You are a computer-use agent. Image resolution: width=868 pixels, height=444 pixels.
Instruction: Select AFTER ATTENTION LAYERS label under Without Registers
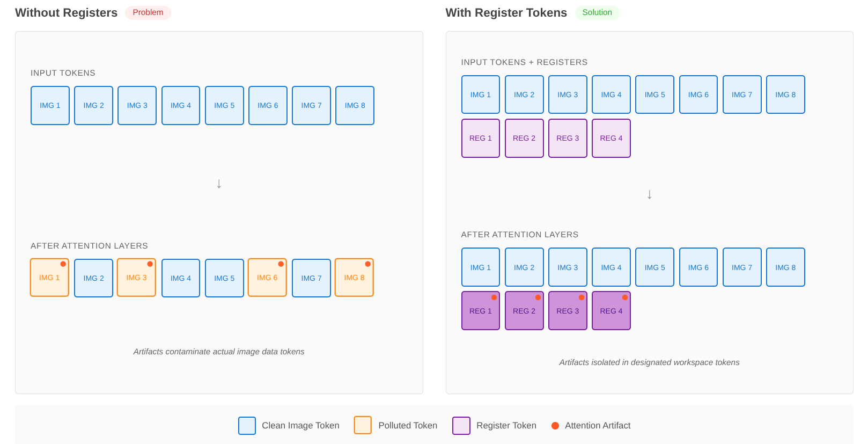click(x=89, y=246)
